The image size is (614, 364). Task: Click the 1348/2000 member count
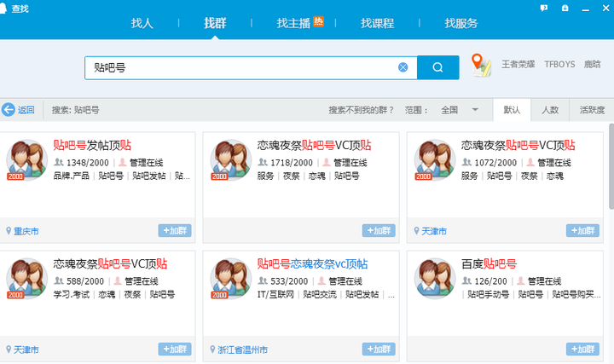coord(87,163)
